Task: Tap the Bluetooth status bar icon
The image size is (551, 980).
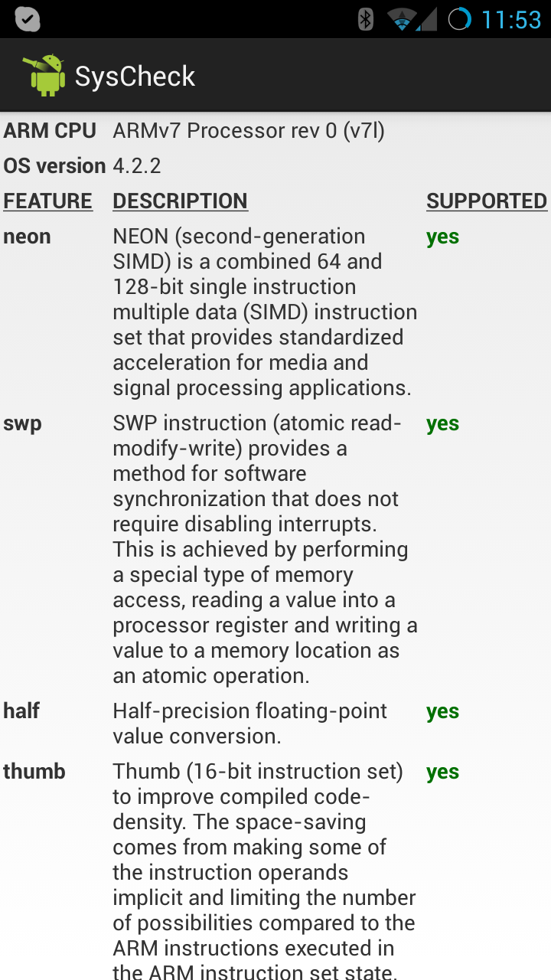Action: coord(366,19)
